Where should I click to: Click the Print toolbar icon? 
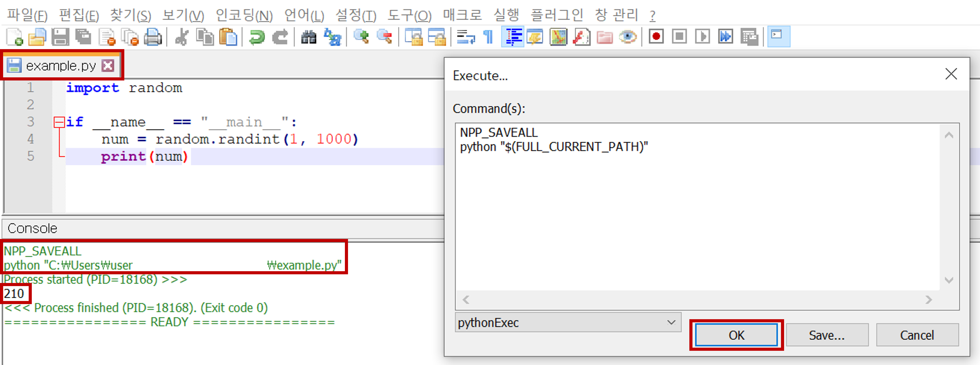(x=153, y=37)
